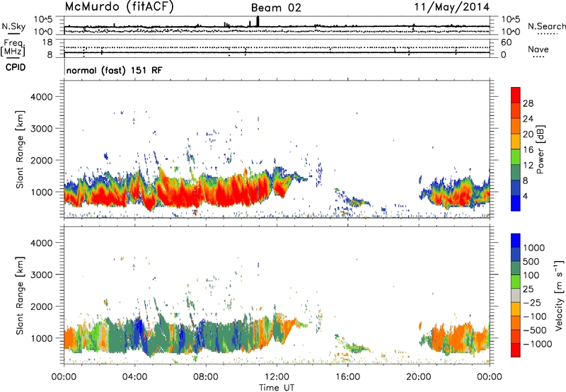Click the red top segment of the power colorbar
This screenshot has height=392, width=566.
[516, 95]
